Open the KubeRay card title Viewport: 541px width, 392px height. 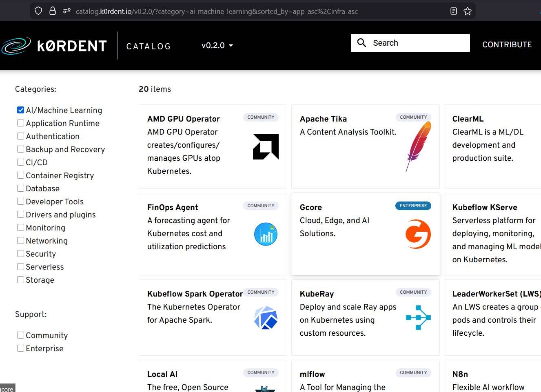[x=317, y=294]
